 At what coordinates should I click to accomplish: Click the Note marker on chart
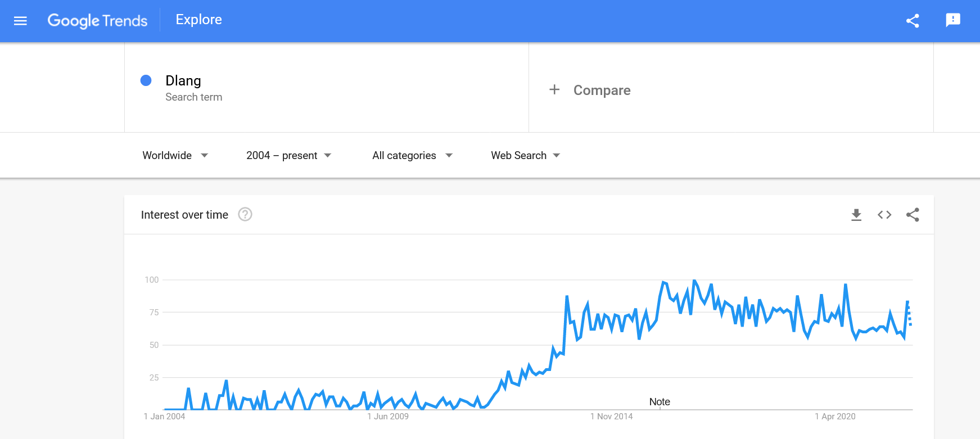tap(660, 402)
